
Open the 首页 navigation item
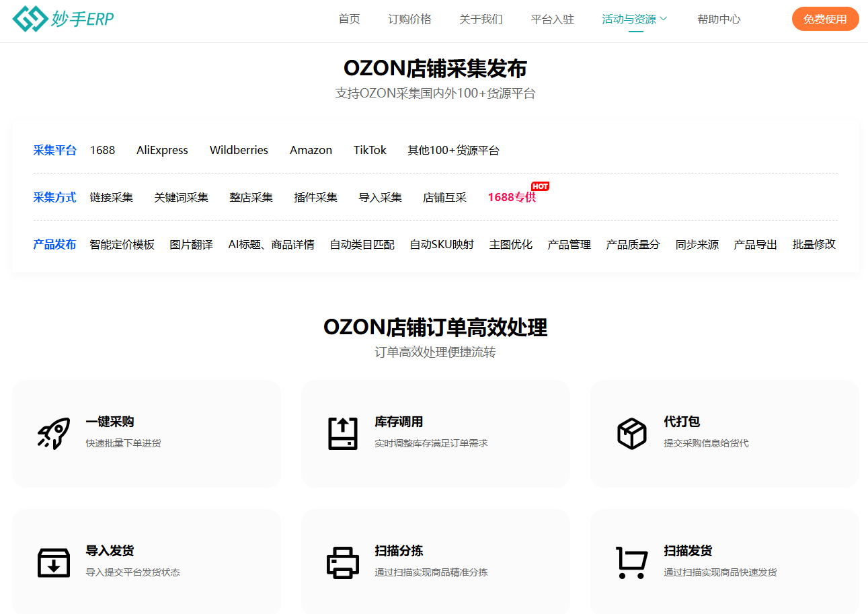coord(349,20)
